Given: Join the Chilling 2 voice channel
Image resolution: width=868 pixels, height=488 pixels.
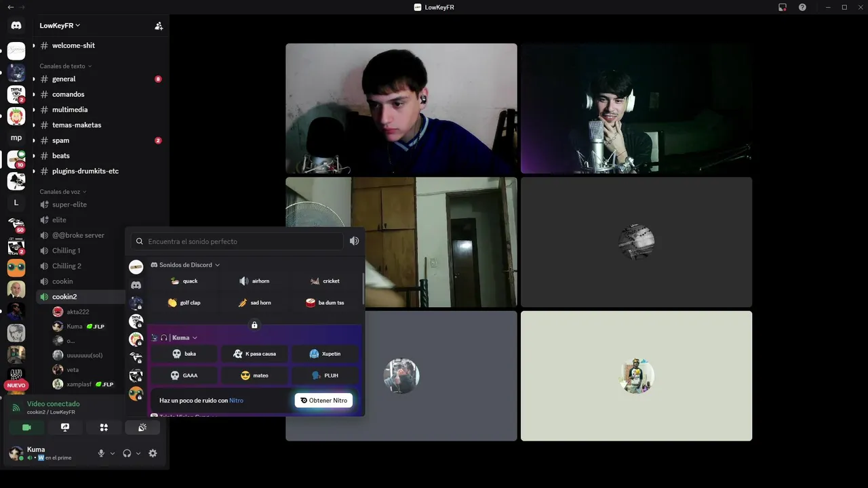Looking at the screenshot, I should point(66,266).
